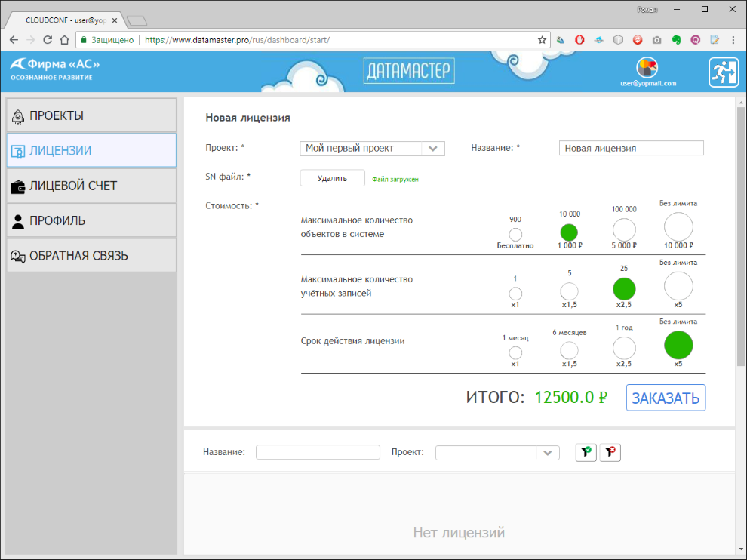Open Обратная связь feedback section
The width and height of the screenshot is (747, 560).
pyautogui.click(x=91, y=256)
